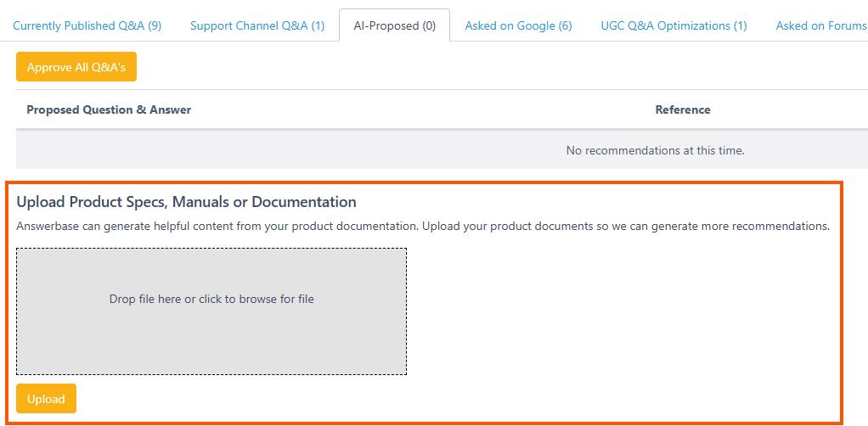This screenshot has width=868, height=426.
Task: Click the gray empty recommendations table row
Action: pyautogui.click(x=442, y=150)
